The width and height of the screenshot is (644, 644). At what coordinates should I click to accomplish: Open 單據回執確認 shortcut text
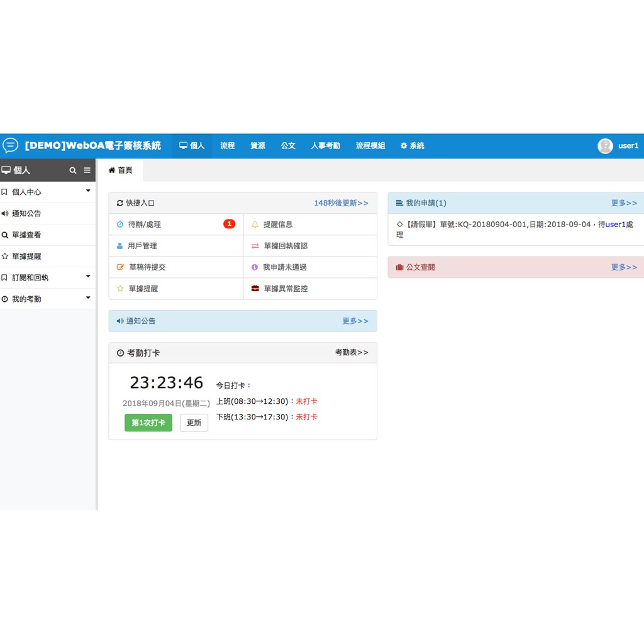click(x=286, y=246)
